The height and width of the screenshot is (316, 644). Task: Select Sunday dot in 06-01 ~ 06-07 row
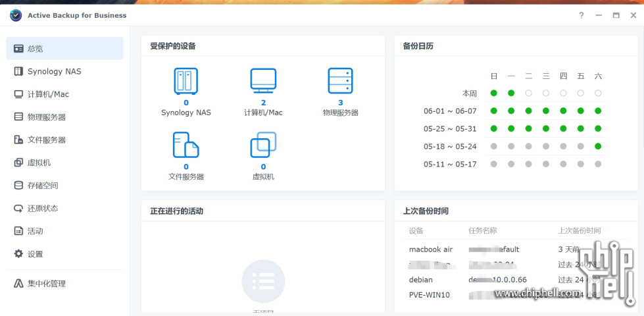(493, 111)
